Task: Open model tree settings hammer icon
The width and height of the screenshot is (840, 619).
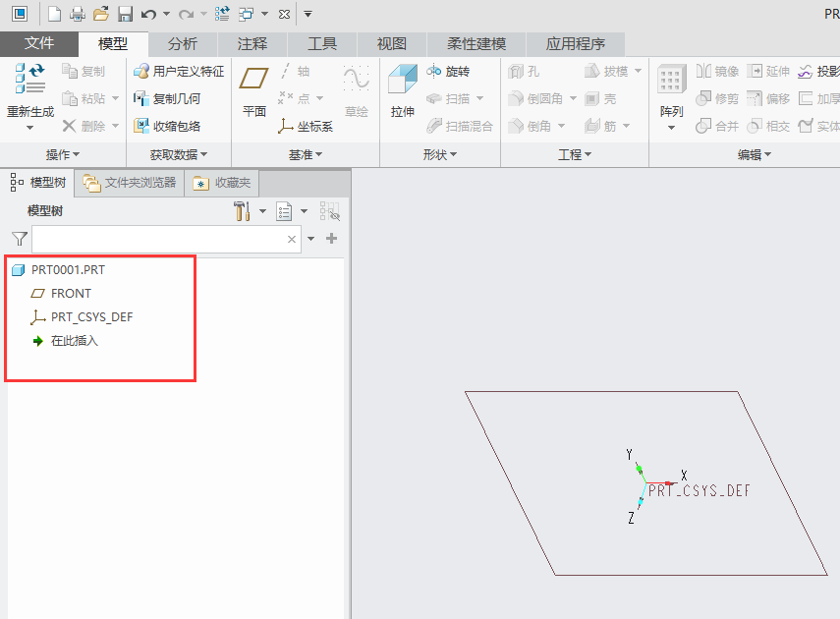Action: click(x=242, y=211)
